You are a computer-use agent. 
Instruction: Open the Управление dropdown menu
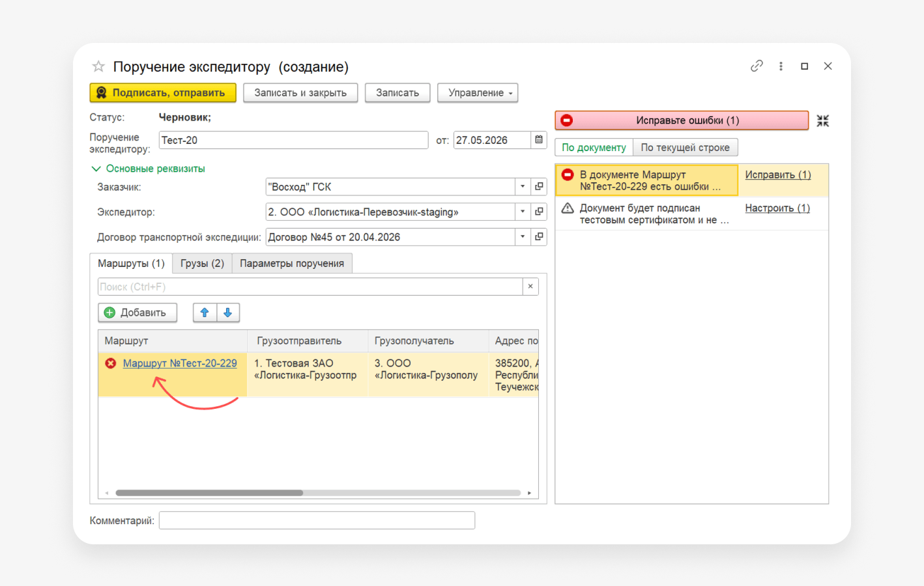pyautogui.click(x=478, y=93)
